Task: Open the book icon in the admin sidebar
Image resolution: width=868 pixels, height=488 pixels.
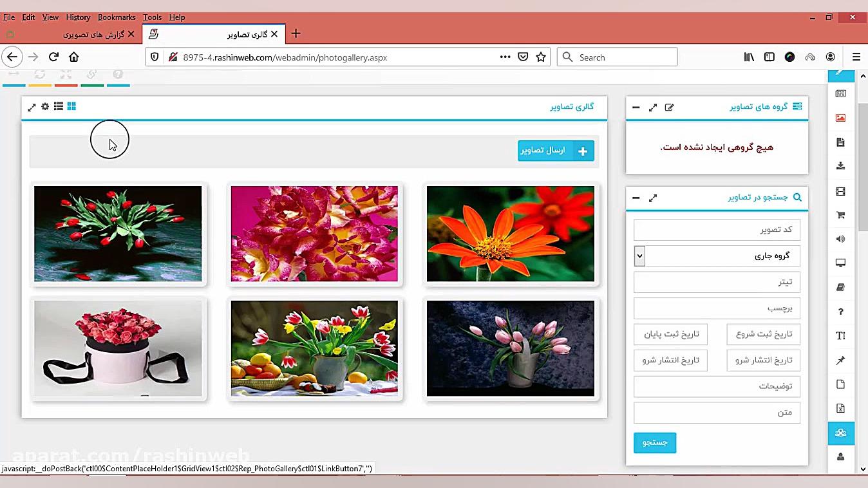Action: (x=840, y=287)
